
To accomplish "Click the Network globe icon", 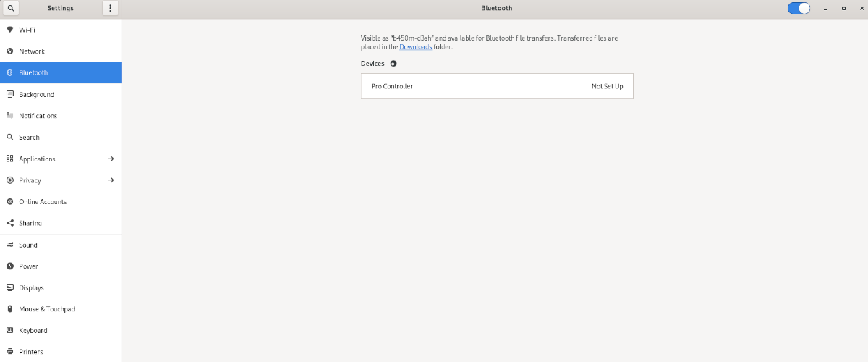I will (10, 51).
